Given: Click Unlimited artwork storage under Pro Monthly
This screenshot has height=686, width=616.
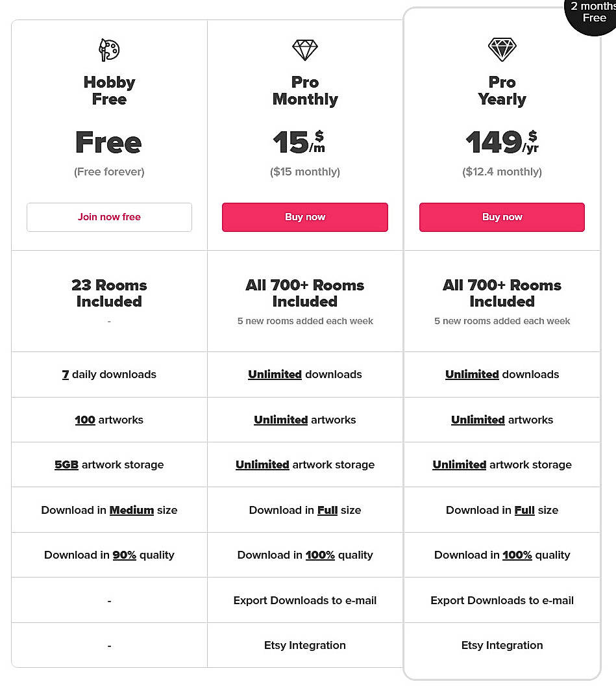Looking at the screenshot, I should (262, 464).
